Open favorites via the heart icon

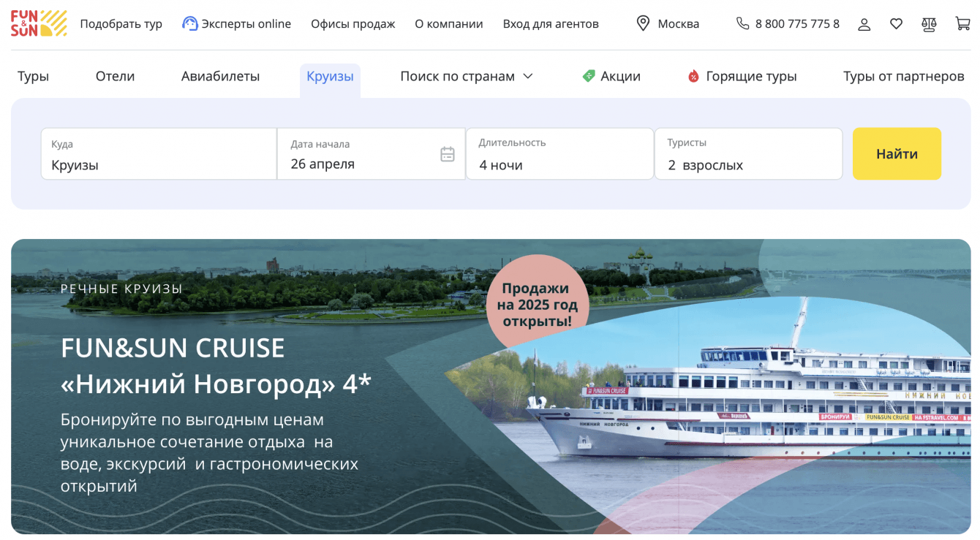coord(896,24)
